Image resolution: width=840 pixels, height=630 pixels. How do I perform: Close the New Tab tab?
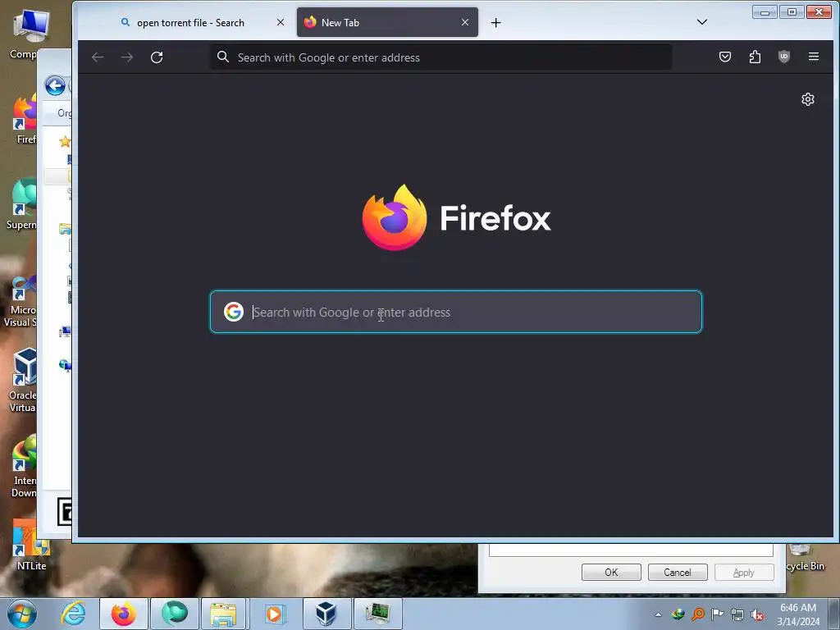coord(465,22)
